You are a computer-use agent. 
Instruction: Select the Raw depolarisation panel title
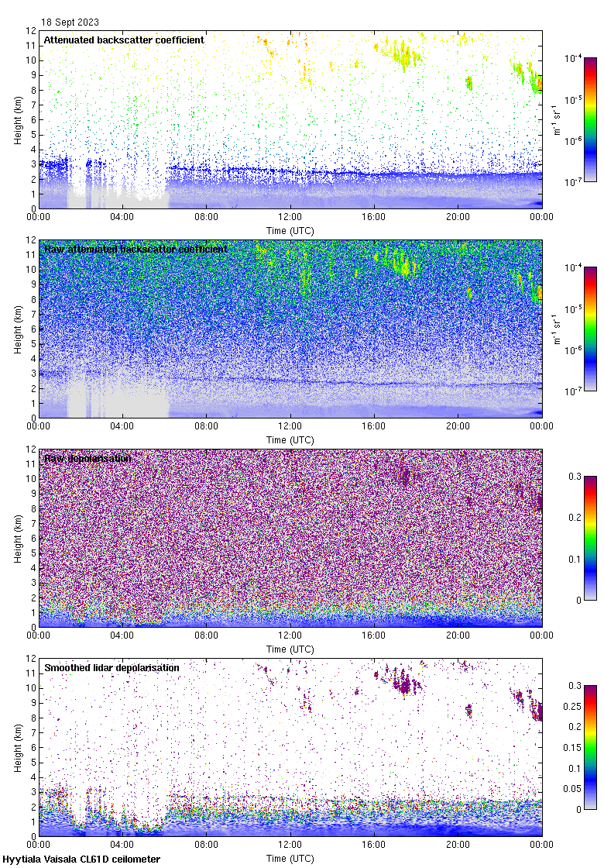click(x=88, y=458)
